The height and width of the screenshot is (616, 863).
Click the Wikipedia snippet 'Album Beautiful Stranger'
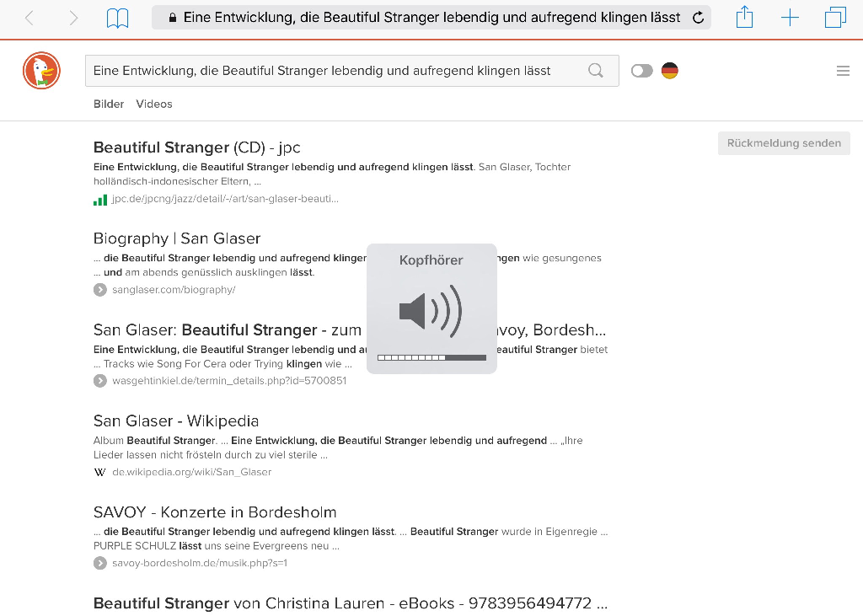pyautogui.click(x=338, y=447)
